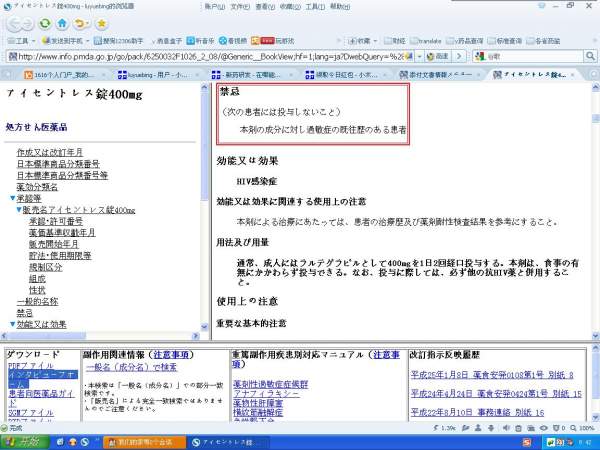The image size is (600, 450).
Task: Click the URL address field
Action: click(210, 56)
